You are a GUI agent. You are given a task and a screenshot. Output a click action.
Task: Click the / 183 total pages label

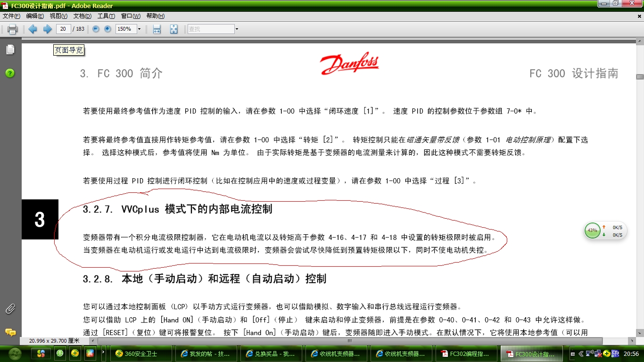tap(79, 29)
